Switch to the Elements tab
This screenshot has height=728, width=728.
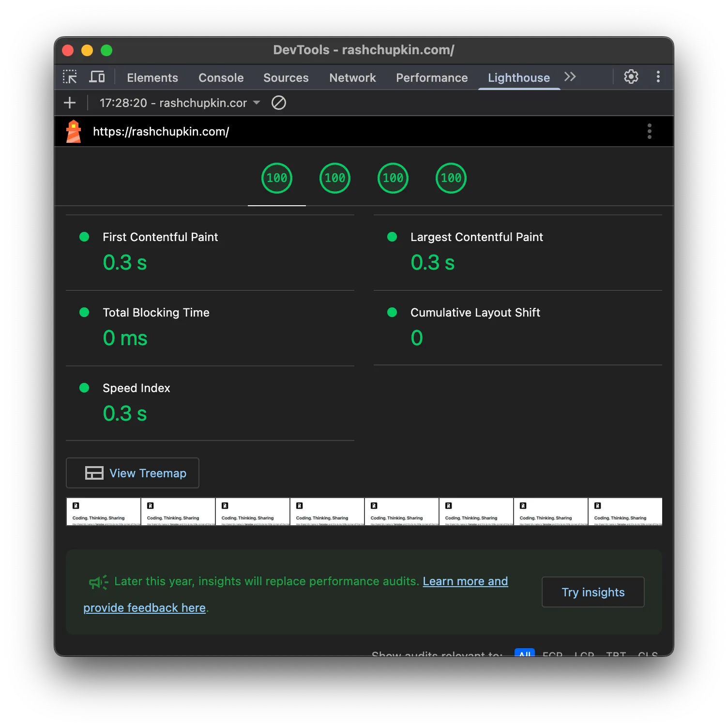coord(152,77)
